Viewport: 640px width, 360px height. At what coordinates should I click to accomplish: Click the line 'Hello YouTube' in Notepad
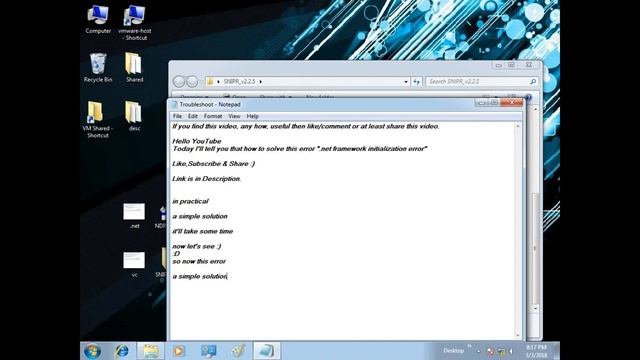pyautogui.click(x=197, y=141)
